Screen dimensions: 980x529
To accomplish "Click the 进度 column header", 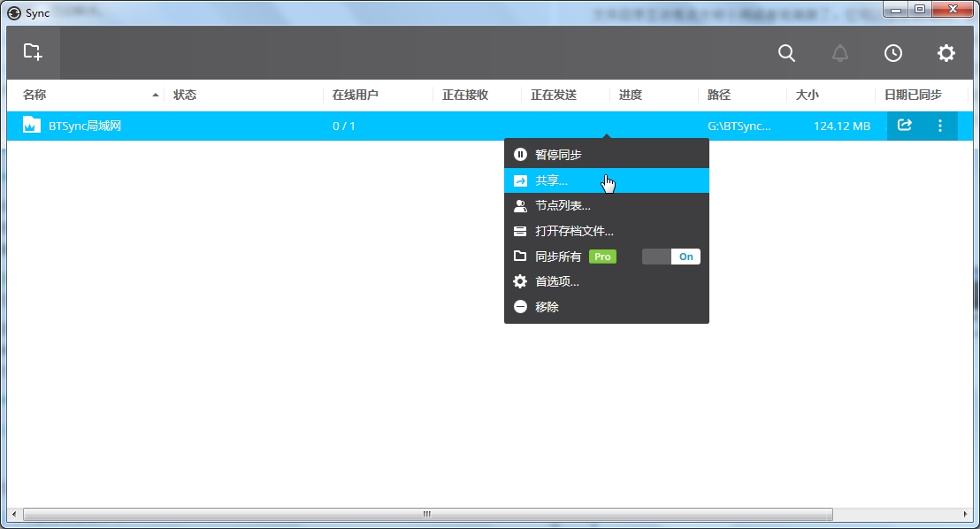I will click(x=631, y=95).
